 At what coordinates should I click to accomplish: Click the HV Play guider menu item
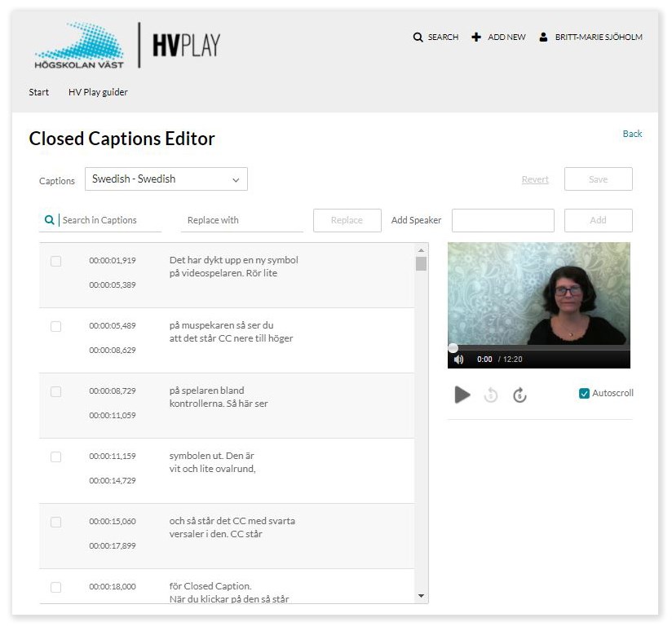[98, 92]
